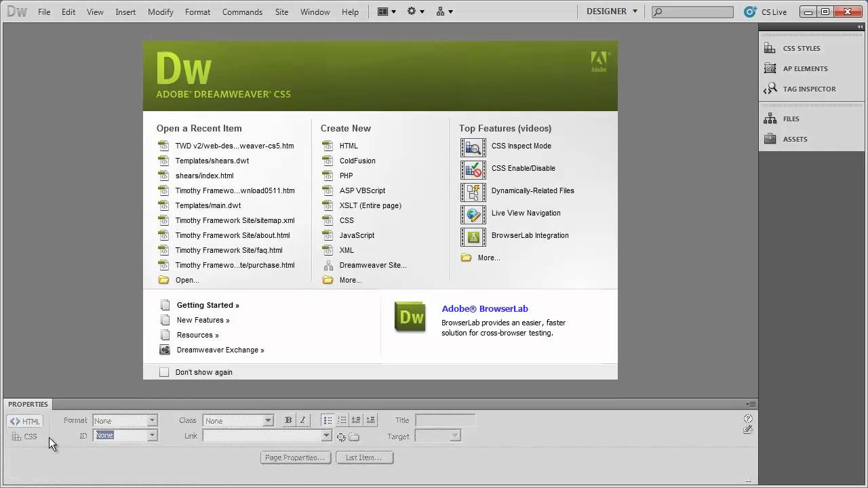Image resolution: width=868 pixels, height=488 pixels.
Task: Click the CSS Inspect Mode video icon
Action: [473, 146]
